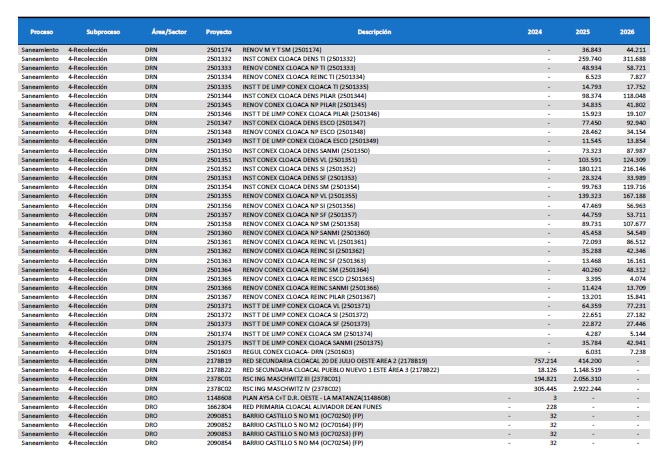Select the Subproceso column header
The image size is (665, 459).
pos(100,33)
